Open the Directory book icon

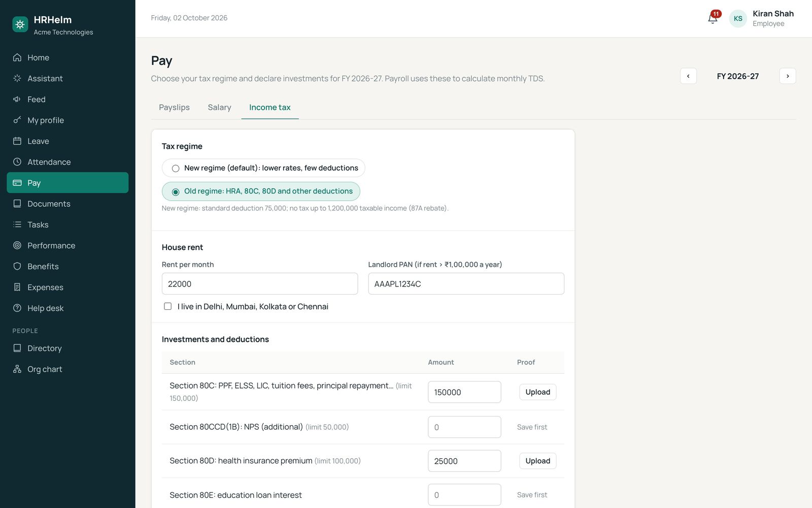17,348
